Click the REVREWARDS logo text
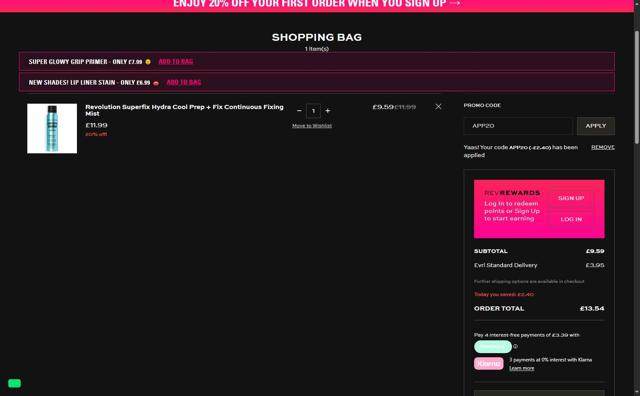This screenshot has height=396, width=640. [512, 193]
